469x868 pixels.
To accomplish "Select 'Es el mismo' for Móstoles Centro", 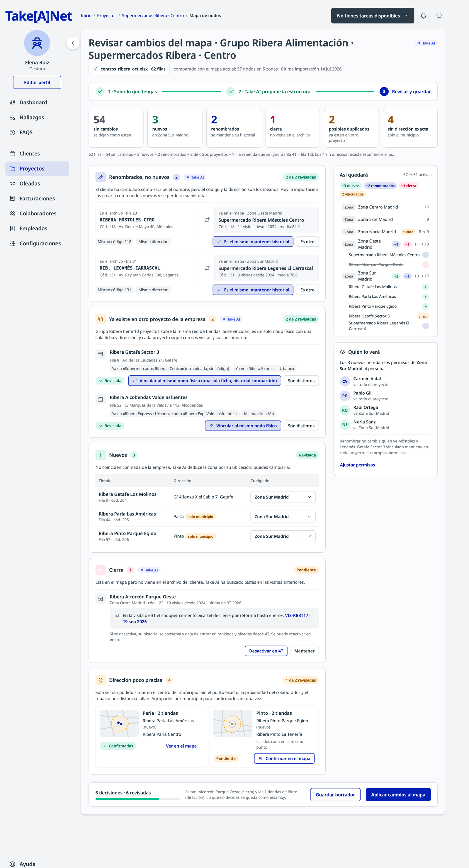I will tap(253, 241).
